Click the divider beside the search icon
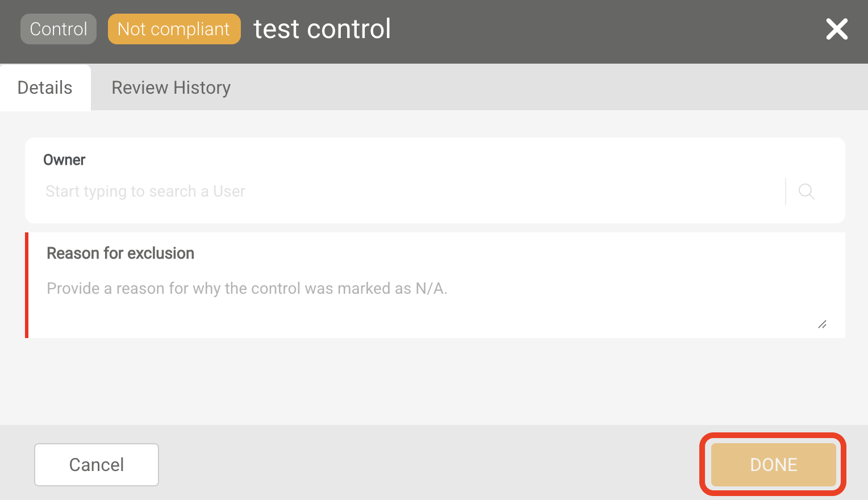 (786, 191)
